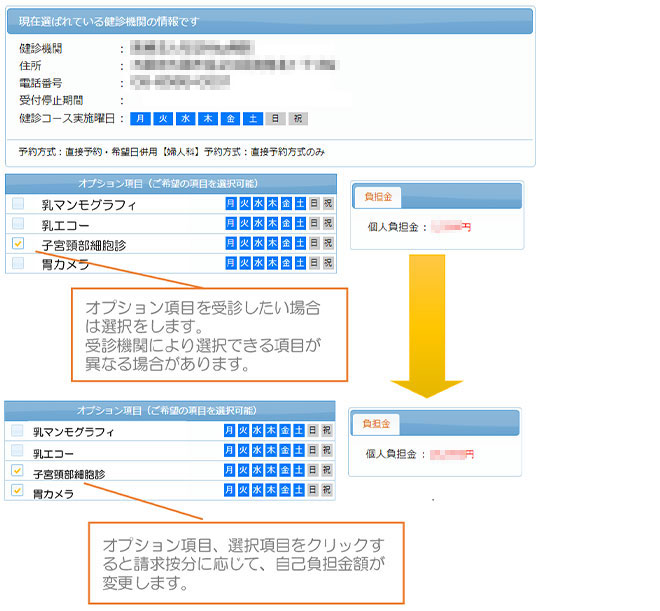Click the lower 乳エコー option label
The image size is (660, 611).
click(x=53, y=454)
